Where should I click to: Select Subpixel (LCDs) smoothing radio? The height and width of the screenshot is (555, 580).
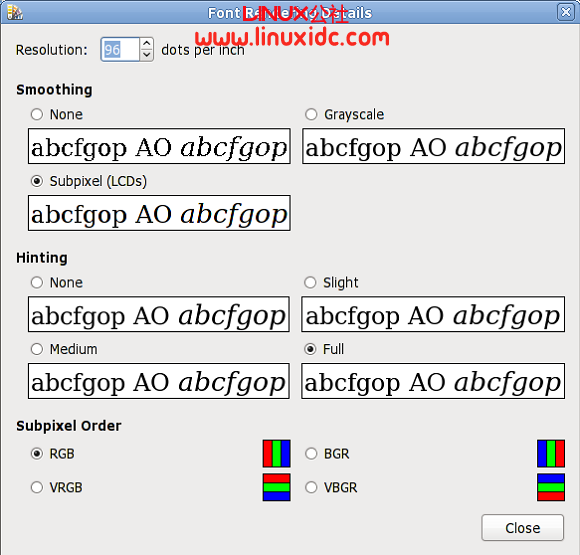(x=37, y=181)
